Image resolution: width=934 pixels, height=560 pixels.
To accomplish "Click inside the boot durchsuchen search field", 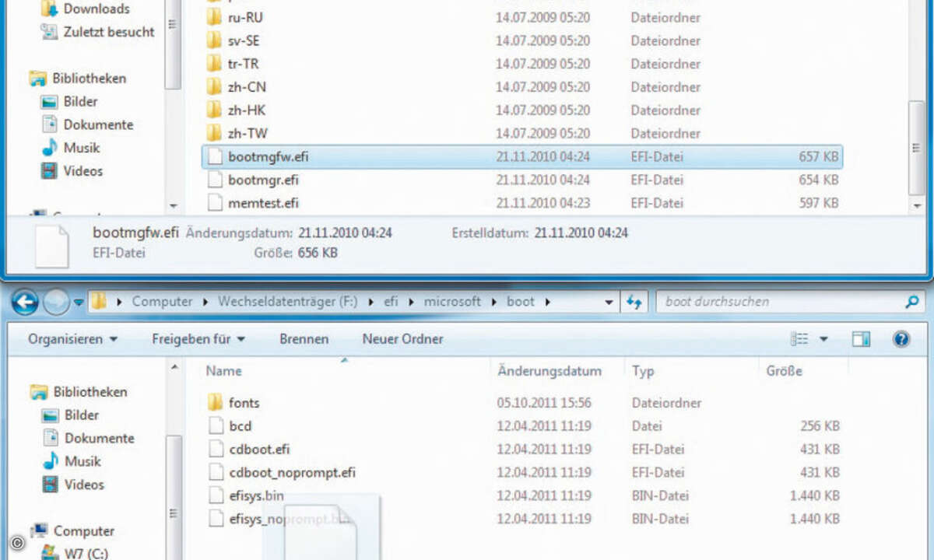I will click(778, 302).
